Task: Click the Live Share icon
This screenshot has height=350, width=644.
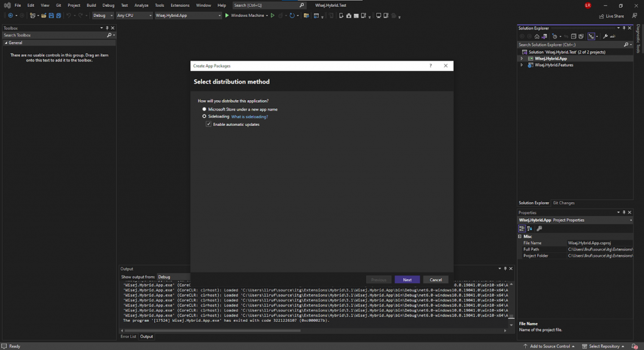Action: pyautogui.click(x=602, y=16)
